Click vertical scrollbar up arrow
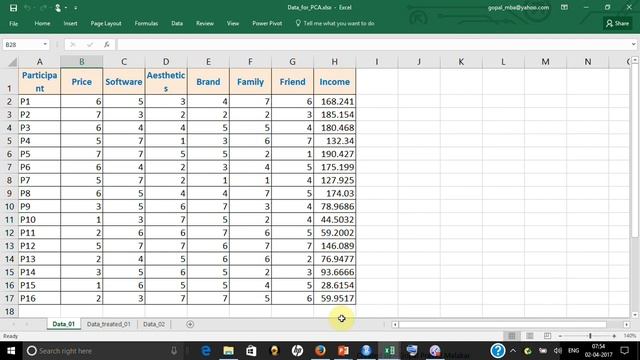 (635, 60)
